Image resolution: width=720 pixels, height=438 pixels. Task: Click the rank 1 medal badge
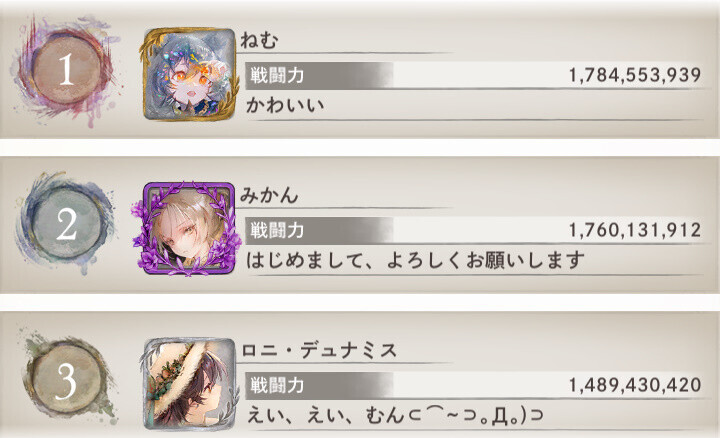click(67, 70)
